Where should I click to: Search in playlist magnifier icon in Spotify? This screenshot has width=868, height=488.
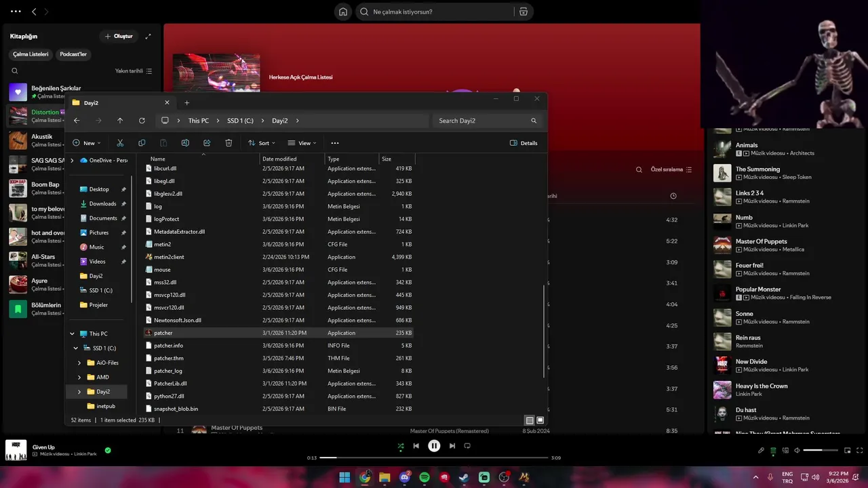[639, 169]
